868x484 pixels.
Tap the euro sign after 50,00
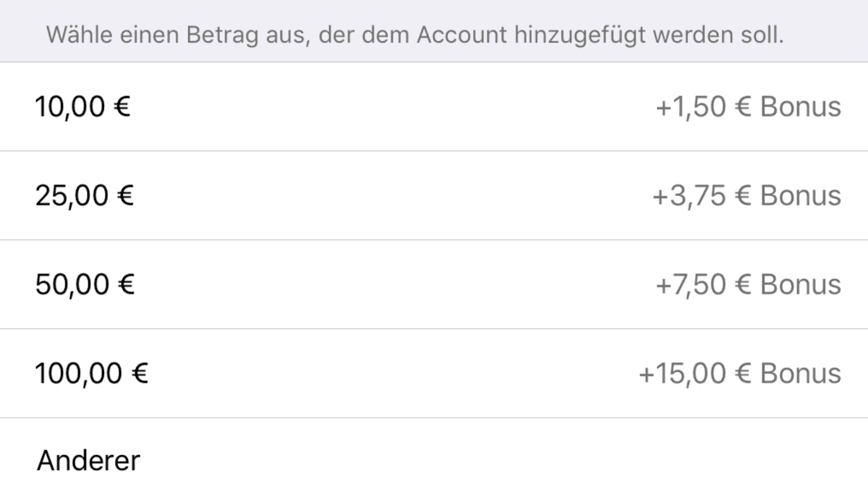(126, 285)
